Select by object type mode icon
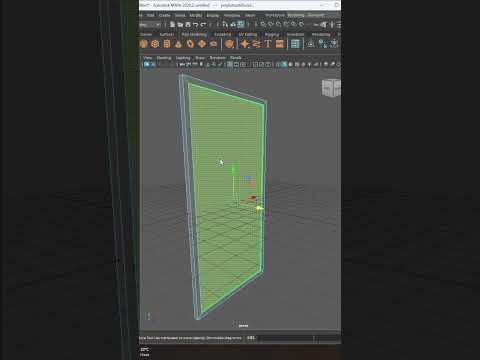480x360 pixels. (233, 24)
